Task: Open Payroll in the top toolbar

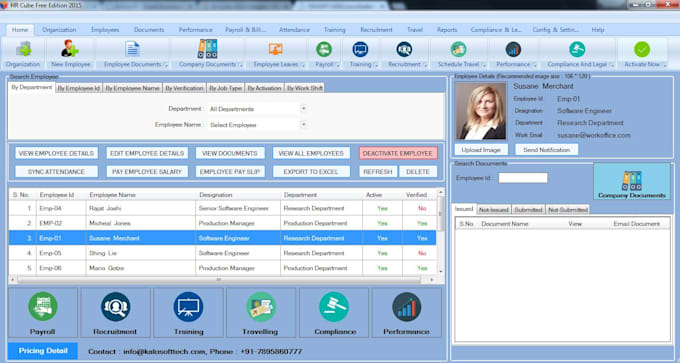Action: pos(324,49)
